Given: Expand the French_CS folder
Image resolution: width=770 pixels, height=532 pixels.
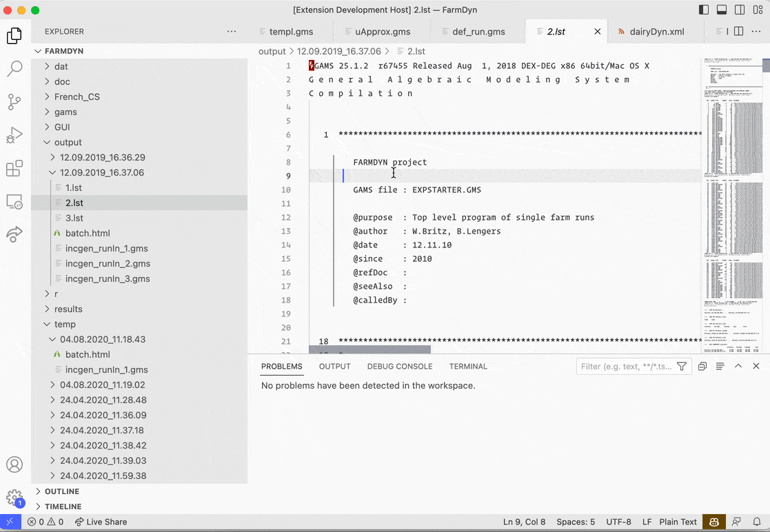Looking at the screenshot, I should click(x=139, y=96).
